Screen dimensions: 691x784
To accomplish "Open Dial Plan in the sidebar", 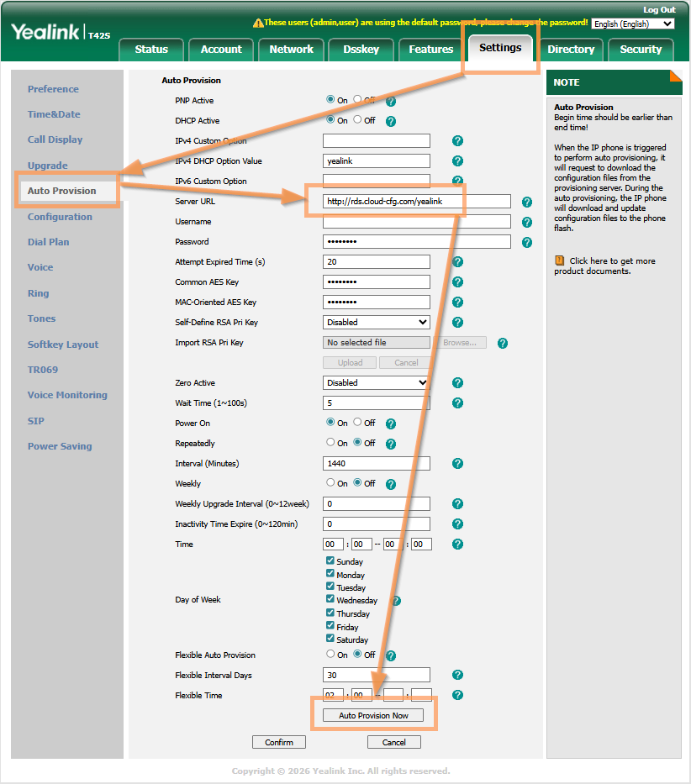I will click(48, 242).
